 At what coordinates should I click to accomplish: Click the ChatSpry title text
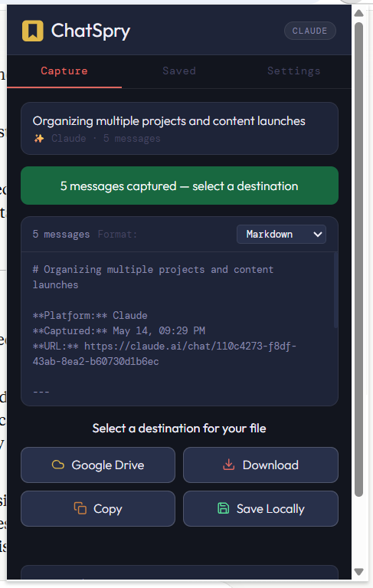tap(90, 31)
